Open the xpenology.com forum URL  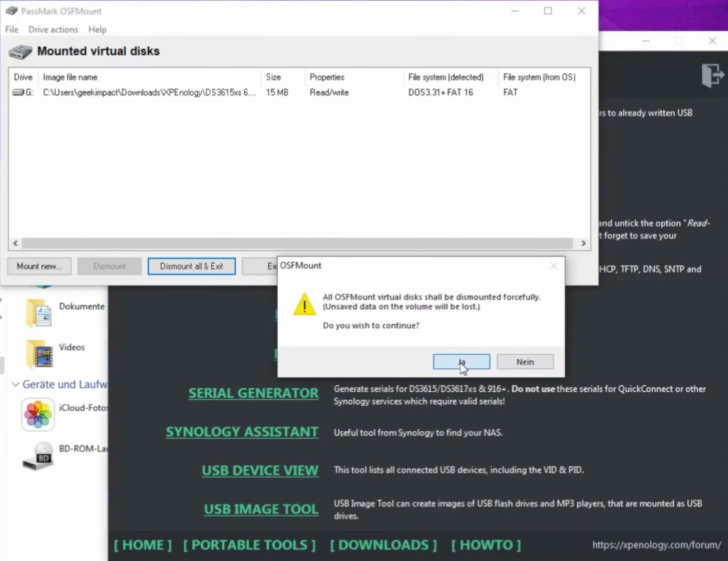[657, 545]
